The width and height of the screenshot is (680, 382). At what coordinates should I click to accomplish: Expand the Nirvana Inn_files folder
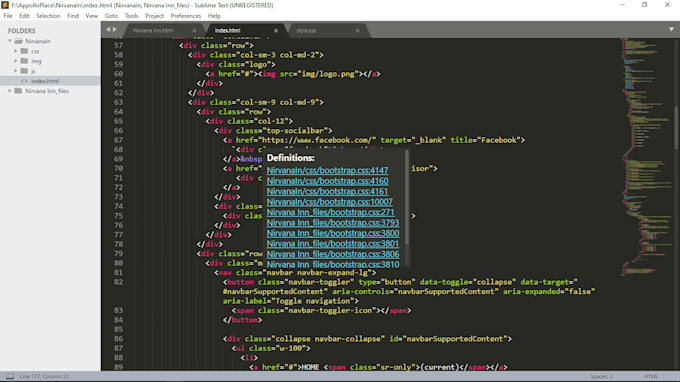pyautogui.click(x=10, y=91)
